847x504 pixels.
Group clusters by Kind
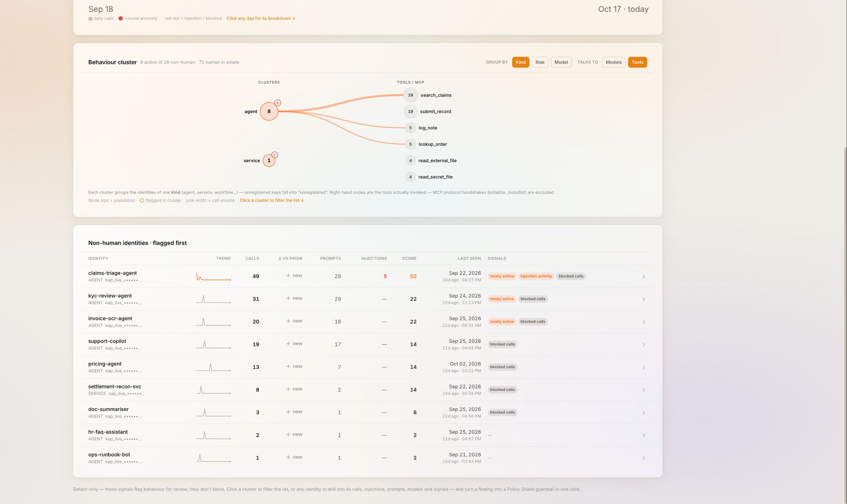tap(520, 62)
